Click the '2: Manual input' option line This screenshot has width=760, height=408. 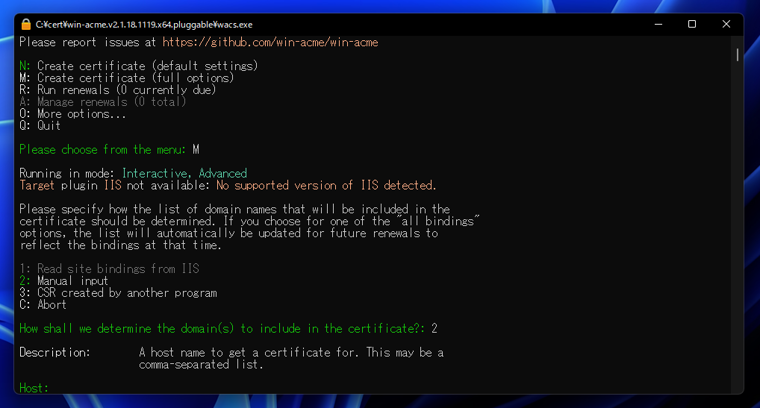pos(64,281)
